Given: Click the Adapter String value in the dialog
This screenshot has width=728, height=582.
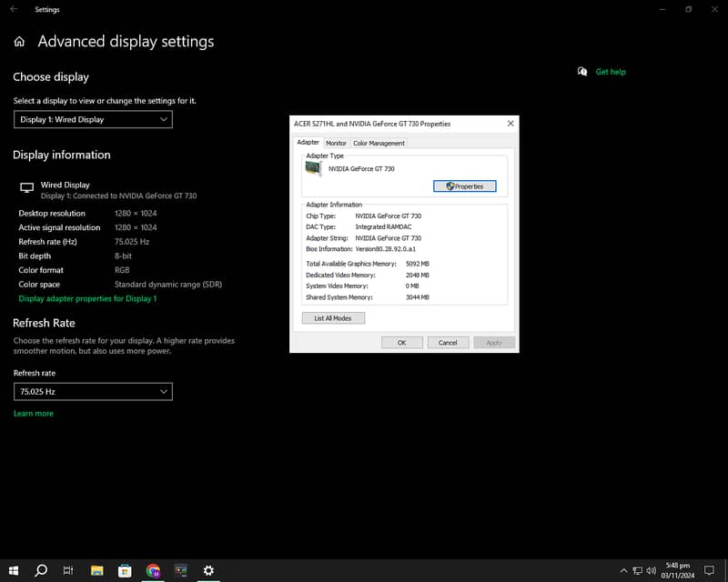Looking at the screenshot, I should pos(389,238).
